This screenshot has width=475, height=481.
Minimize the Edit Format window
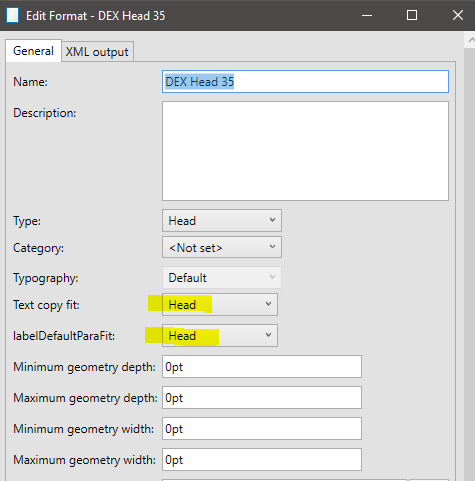(367, 15)
